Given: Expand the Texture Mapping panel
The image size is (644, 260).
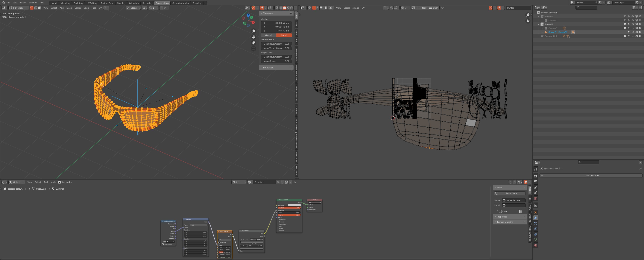Looking at the screenshot, I should coord(505,222).
